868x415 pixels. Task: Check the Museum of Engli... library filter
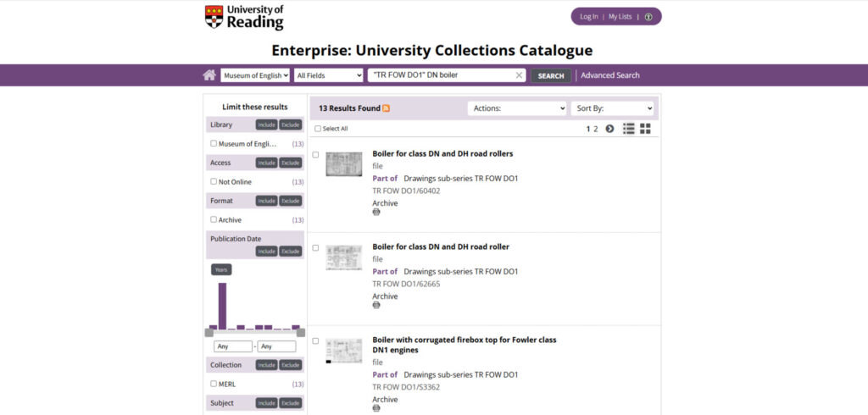pyautogui.click(x=214, y=143)
